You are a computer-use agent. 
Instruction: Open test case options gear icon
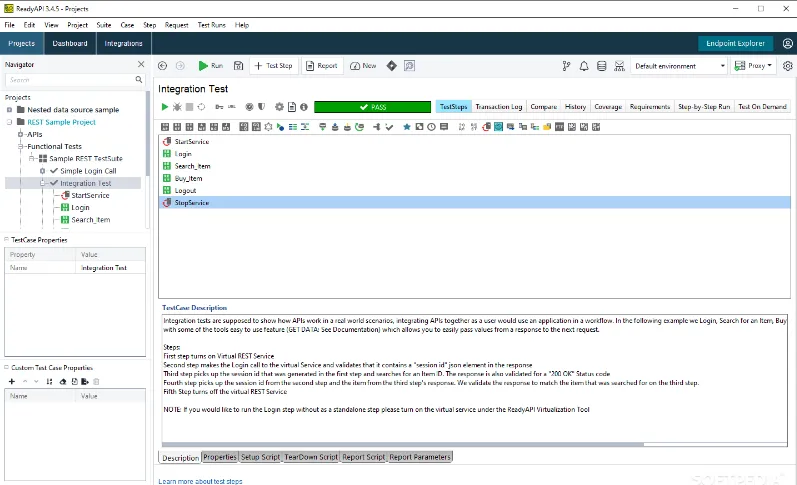[x=279, y=107]
